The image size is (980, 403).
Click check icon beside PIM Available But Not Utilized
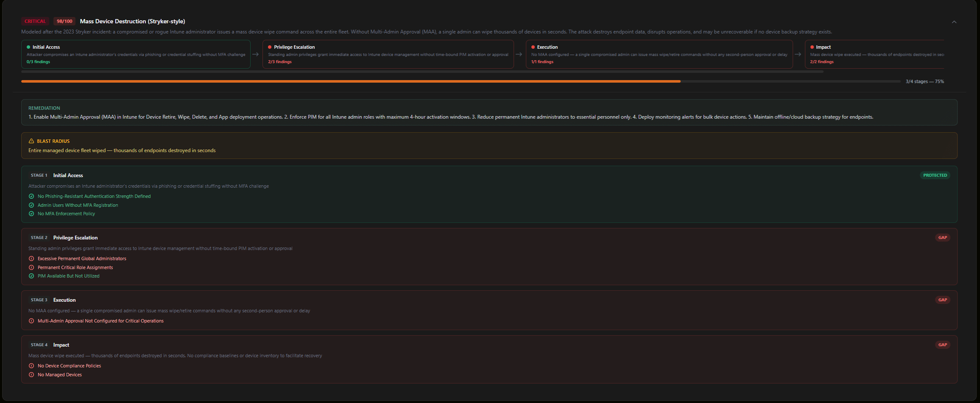click(x=31, y=276)
